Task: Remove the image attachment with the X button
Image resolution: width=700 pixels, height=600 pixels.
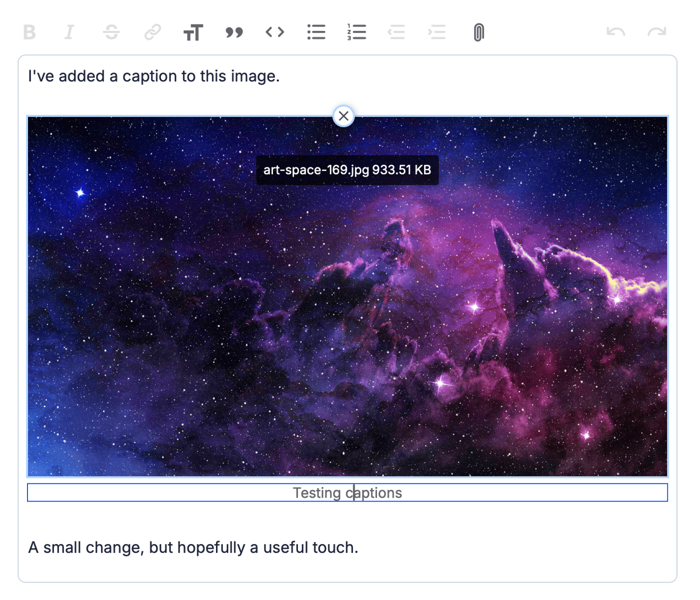Action: 343,116
